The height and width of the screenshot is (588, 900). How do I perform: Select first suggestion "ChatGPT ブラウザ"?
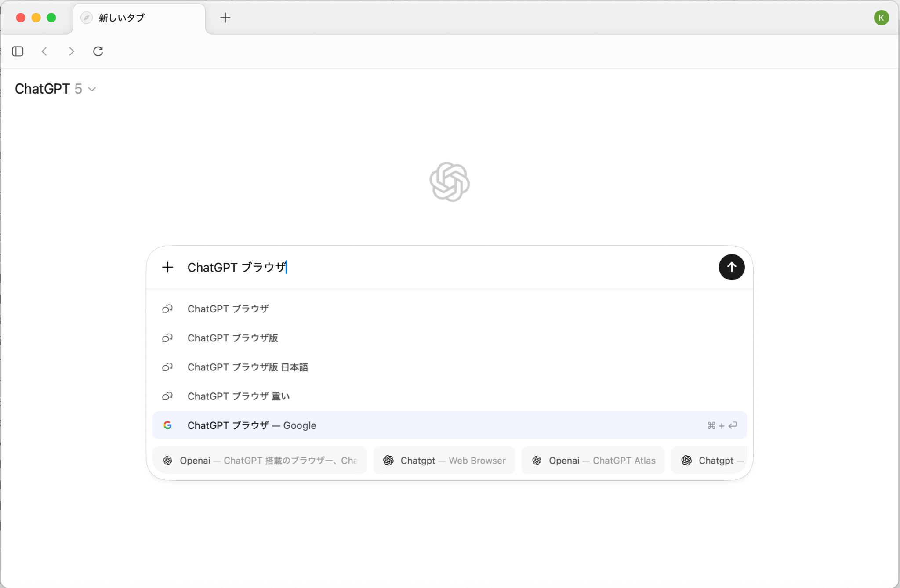pyautogui.click(x=228, y=309)
